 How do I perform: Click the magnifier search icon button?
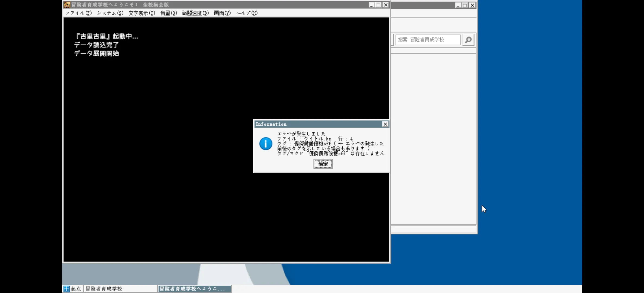[468, 40]
